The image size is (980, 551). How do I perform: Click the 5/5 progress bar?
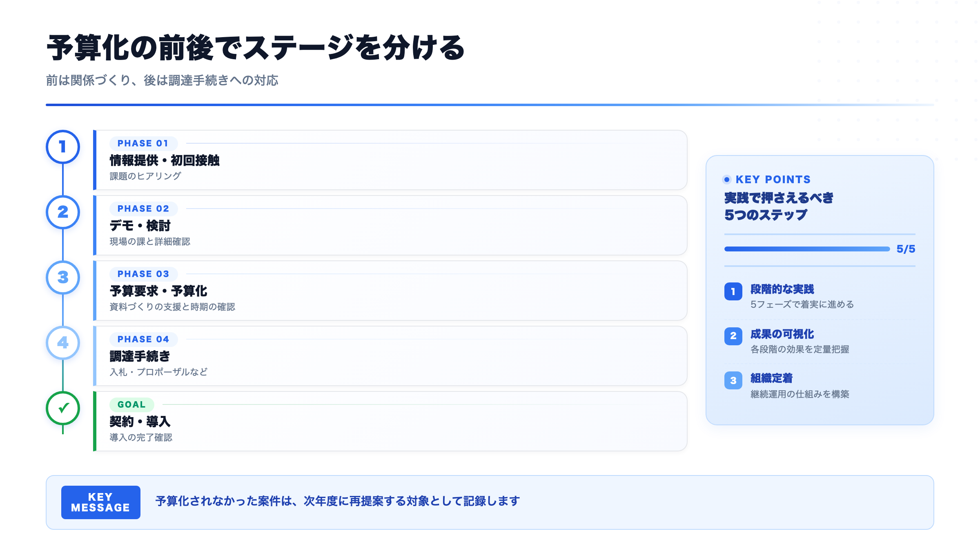[x=807, y=249]
